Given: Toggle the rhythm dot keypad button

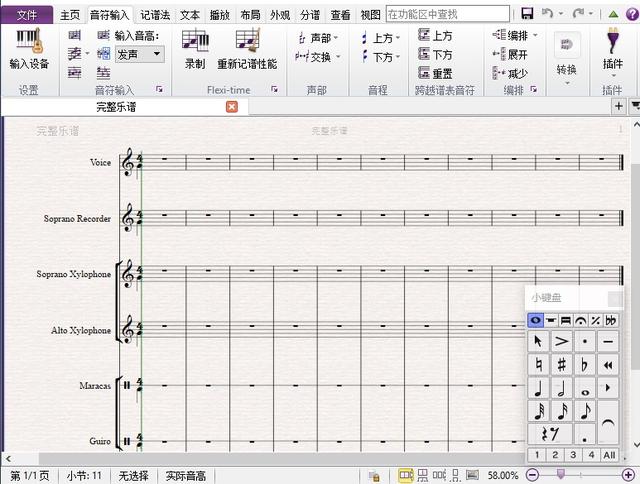Looking at the screenshot, I should pos(584,434).
